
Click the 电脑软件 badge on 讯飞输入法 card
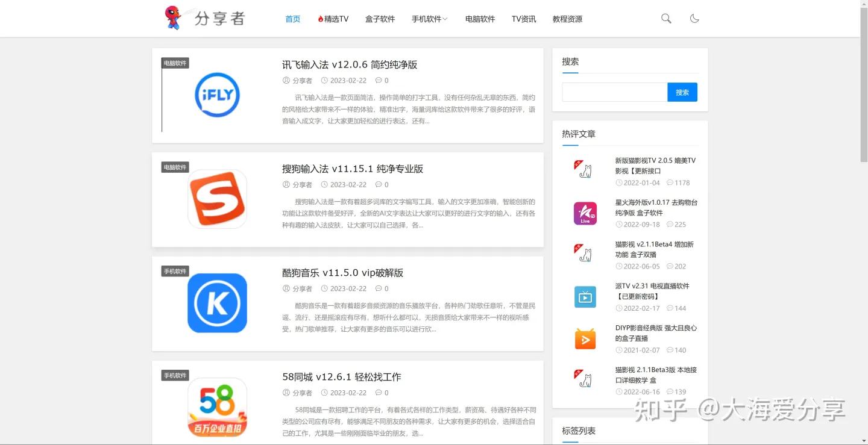pyautogui.click(x=174, y=63)
